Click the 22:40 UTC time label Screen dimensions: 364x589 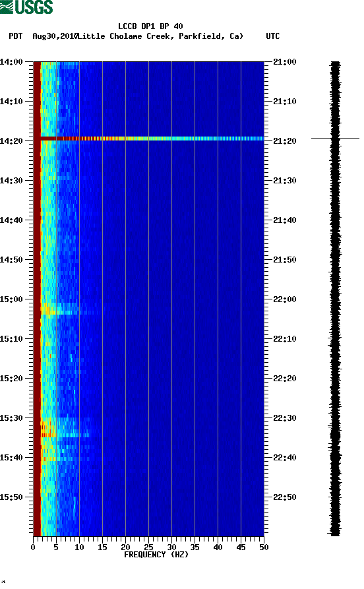pyautogui.click(x=285, y=458)
